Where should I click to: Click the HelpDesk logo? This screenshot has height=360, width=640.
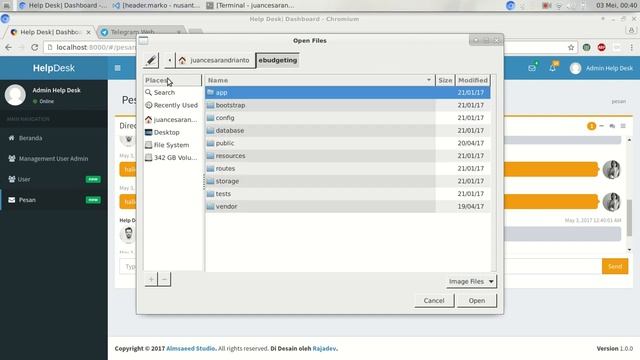[x=54, y=68]
